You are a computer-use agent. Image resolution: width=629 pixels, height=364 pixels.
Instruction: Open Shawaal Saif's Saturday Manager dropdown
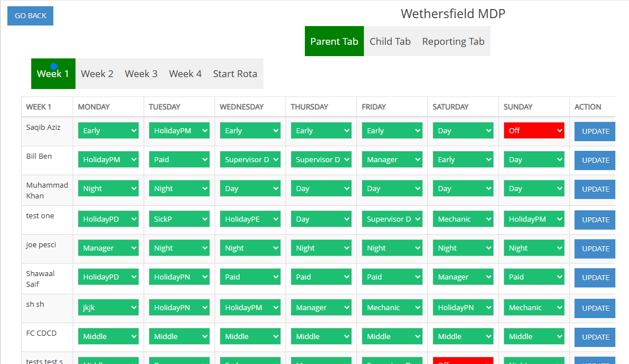463,277
